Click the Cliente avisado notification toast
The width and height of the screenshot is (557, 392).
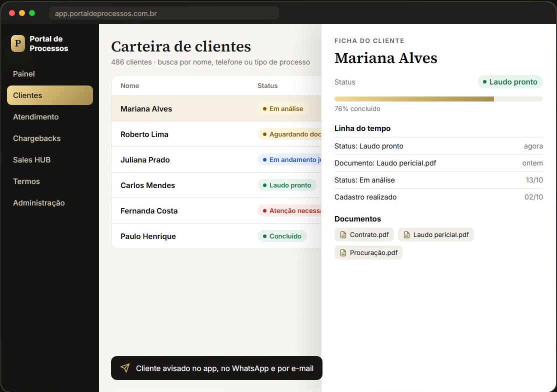pos(216,368)
